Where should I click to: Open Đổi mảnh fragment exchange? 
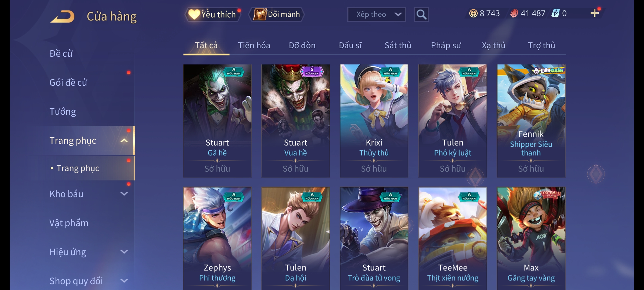[x=277, y=15]
